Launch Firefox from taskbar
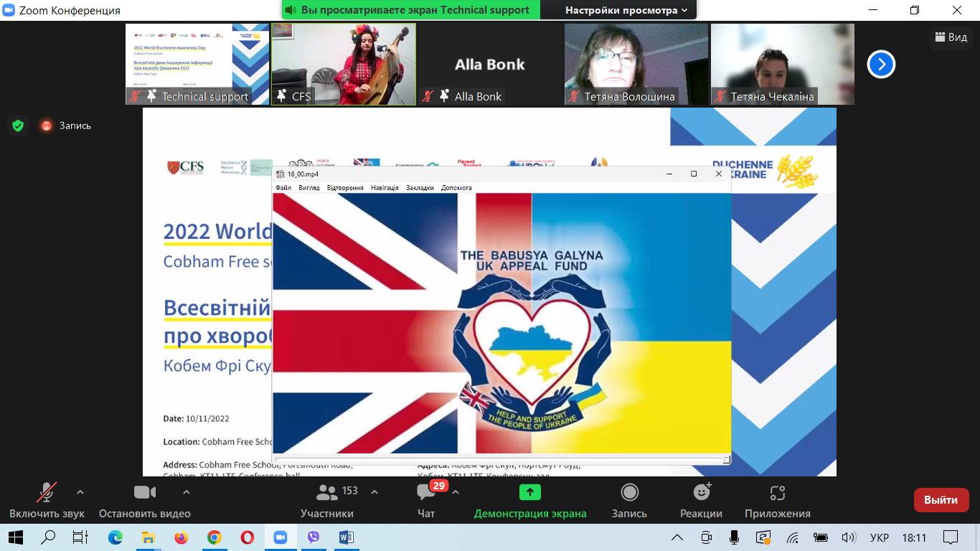The image size is (980, 551). click(181, 537)
